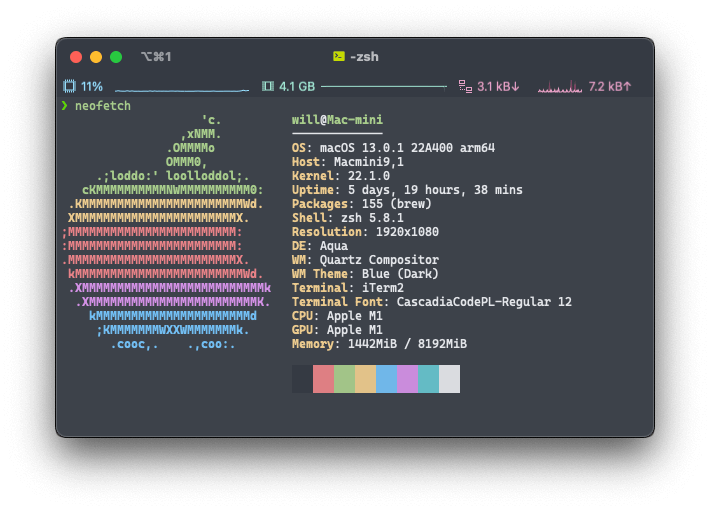
Task: Click the network icon beside 3.1 kB
Action: pos(464,87)
